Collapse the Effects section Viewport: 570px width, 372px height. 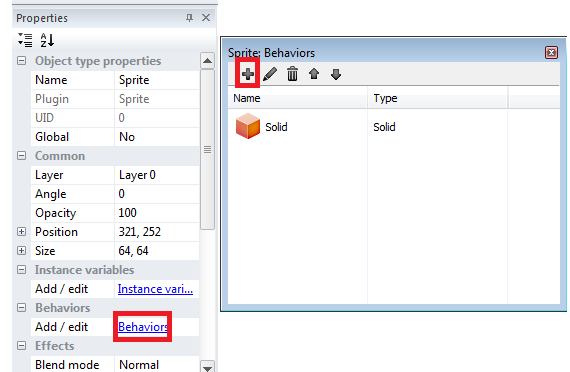point(21,345)
